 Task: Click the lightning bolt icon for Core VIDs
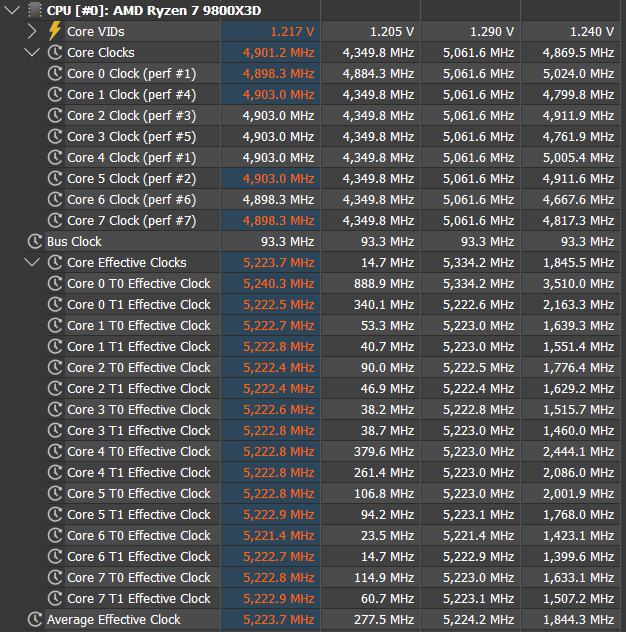[x=54, y=31]
